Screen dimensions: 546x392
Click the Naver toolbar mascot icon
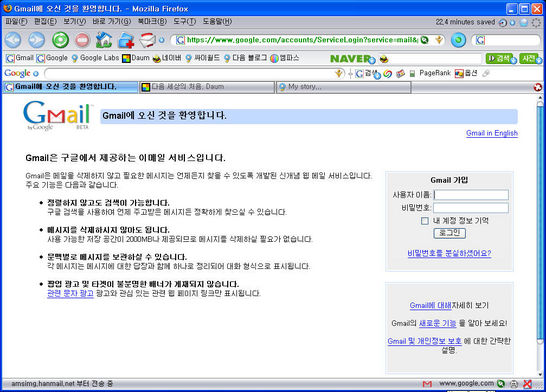[383, 59]
